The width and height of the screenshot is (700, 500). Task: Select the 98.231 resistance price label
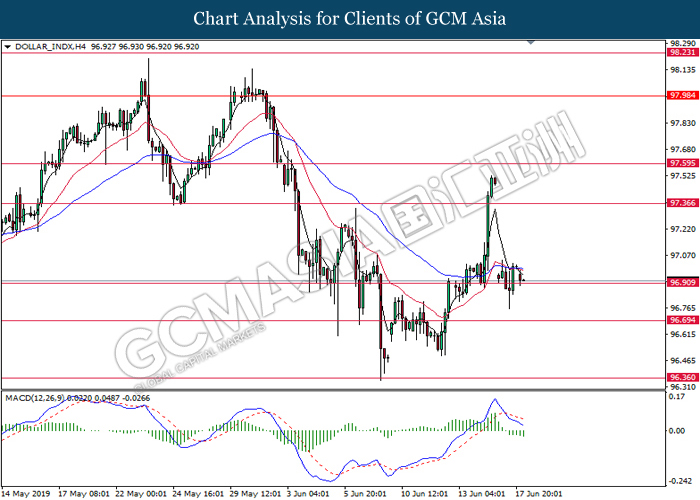pos(683,52)
